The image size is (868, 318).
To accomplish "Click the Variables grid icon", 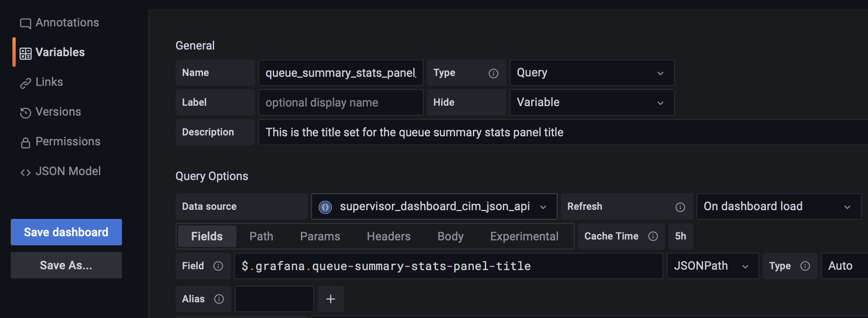I will (26, 53).
